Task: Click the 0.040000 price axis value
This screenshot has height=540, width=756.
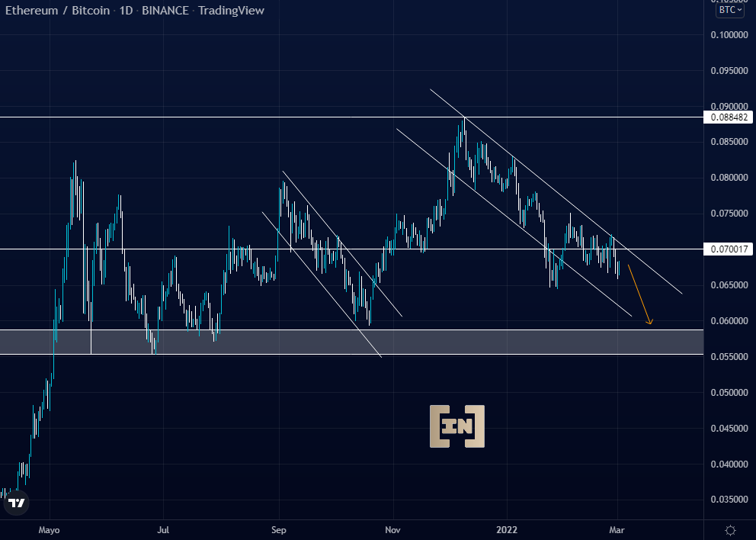Action: [x=729, y=464]
